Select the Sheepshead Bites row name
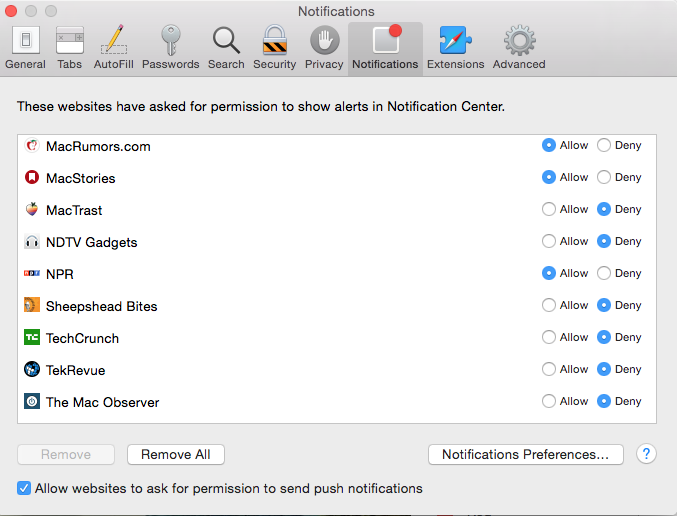Screen dimensions: 677x516 [101, 306]
